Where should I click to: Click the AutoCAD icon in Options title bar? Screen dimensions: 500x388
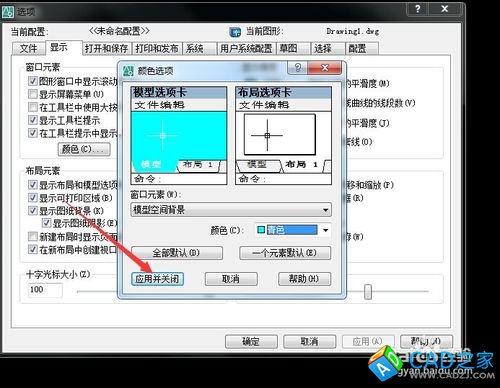(x=8, y=12)
